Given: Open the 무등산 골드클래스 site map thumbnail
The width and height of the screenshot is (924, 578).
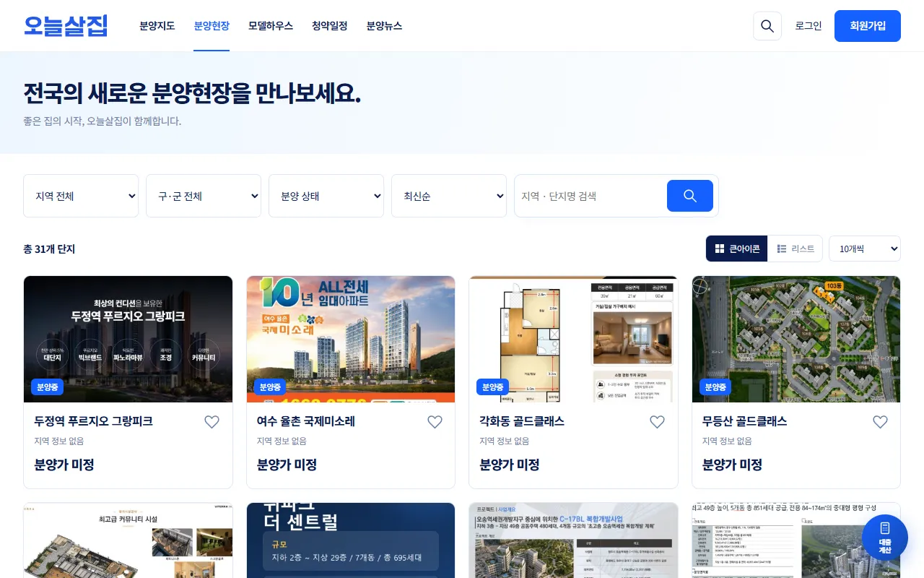Looking at the screenshot, I should 796,340.
